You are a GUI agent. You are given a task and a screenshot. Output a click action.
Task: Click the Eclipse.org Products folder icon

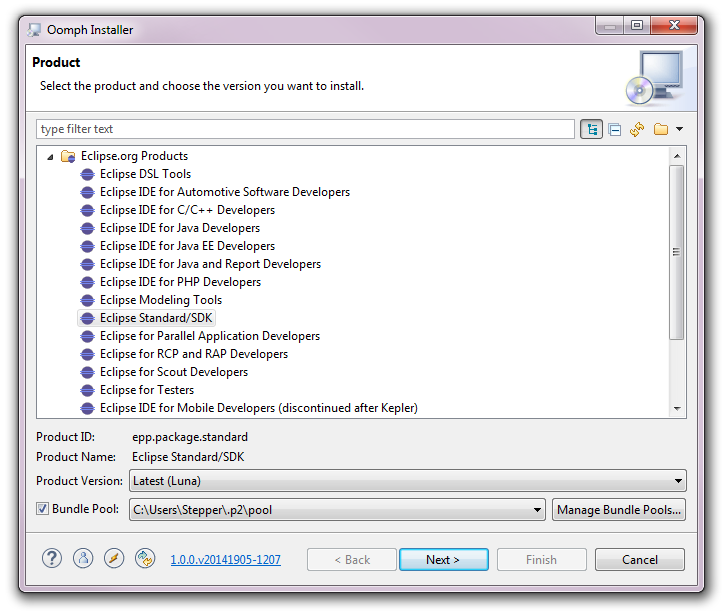pyautogui.click(x=68, y=156)
